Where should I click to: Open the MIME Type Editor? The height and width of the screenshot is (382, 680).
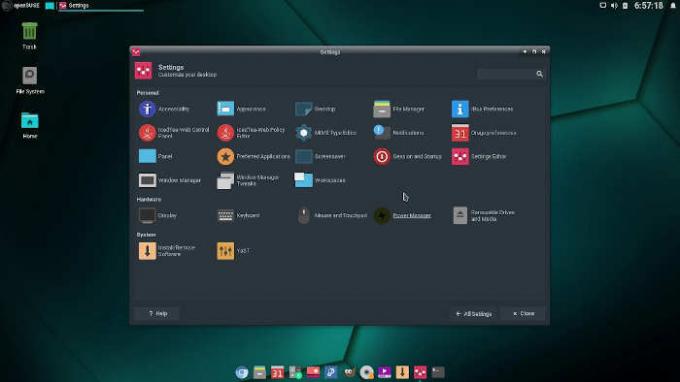pos(326,133)
